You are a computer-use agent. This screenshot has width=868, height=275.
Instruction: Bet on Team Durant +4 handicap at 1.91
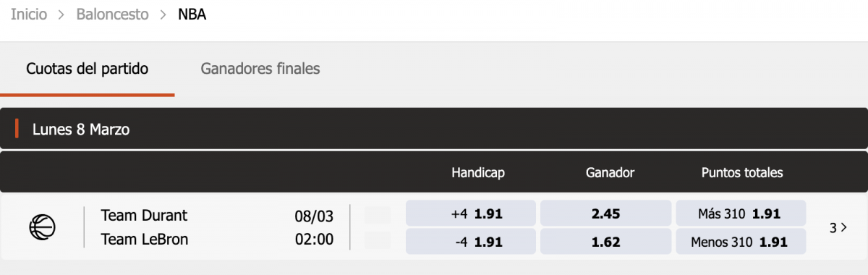[471, 214]
